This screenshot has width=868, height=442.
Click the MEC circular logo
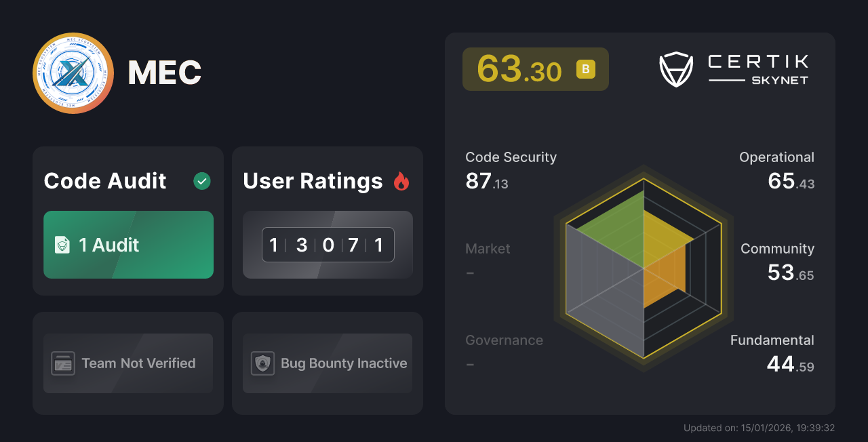[73, 73]
